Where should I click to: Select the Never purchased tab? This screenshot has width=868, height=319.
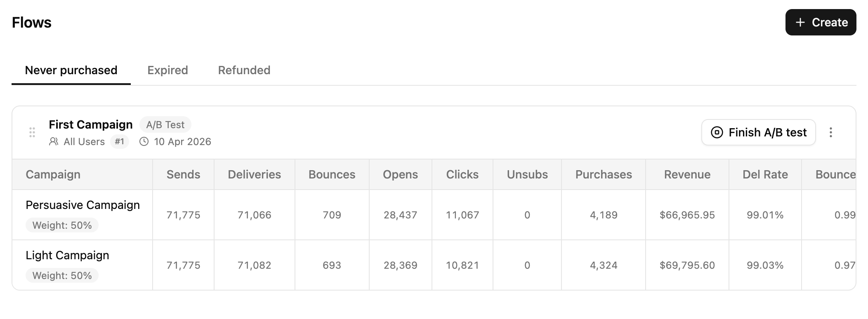pos(71,70)
